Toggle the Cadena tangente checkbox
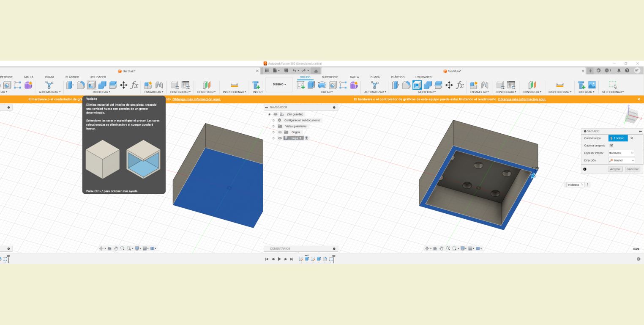The image size is (644, 325). pos(611,146)
